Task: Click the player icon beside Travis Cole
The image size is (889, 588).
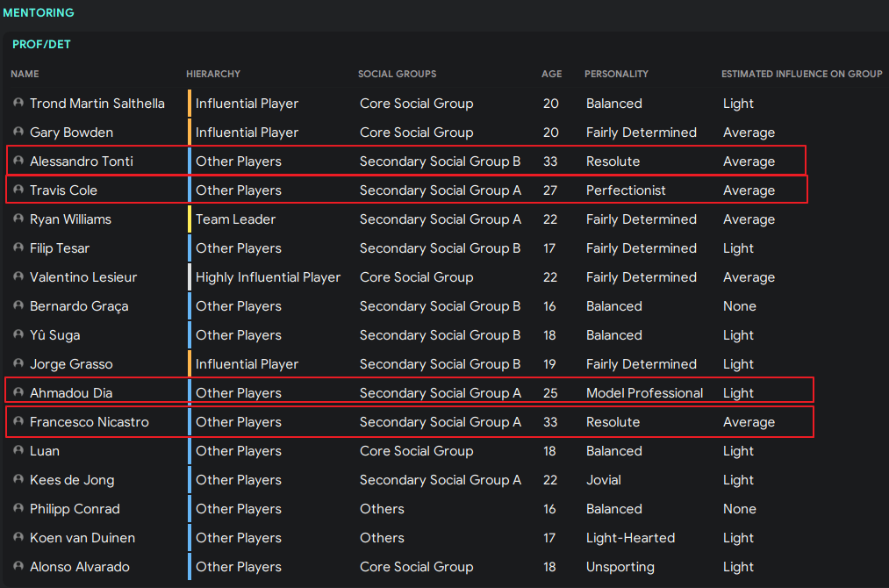Action: [18, 190]
